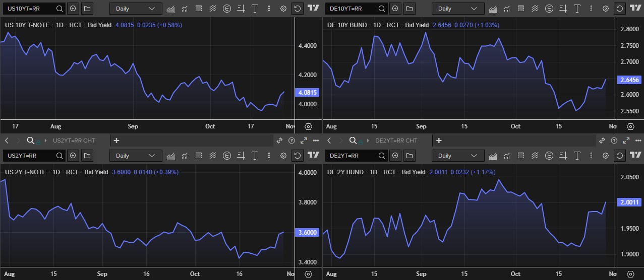Image resolution: width=644 pixels, height=280 pixels.
Task: Click add symbol plus icon beside DE2YT=RR
Action: tap(395, 156)
